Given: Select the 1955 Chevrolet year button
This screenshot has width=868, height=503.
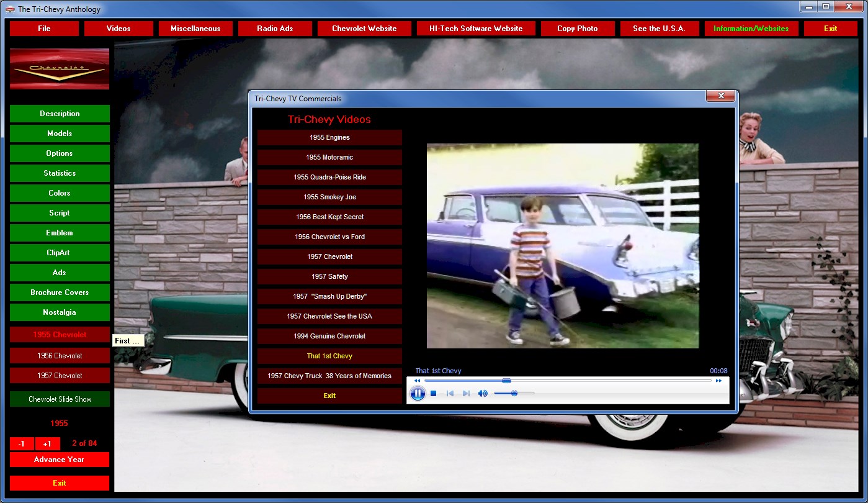Looking at the screenshot, I should tap(60, 335).
